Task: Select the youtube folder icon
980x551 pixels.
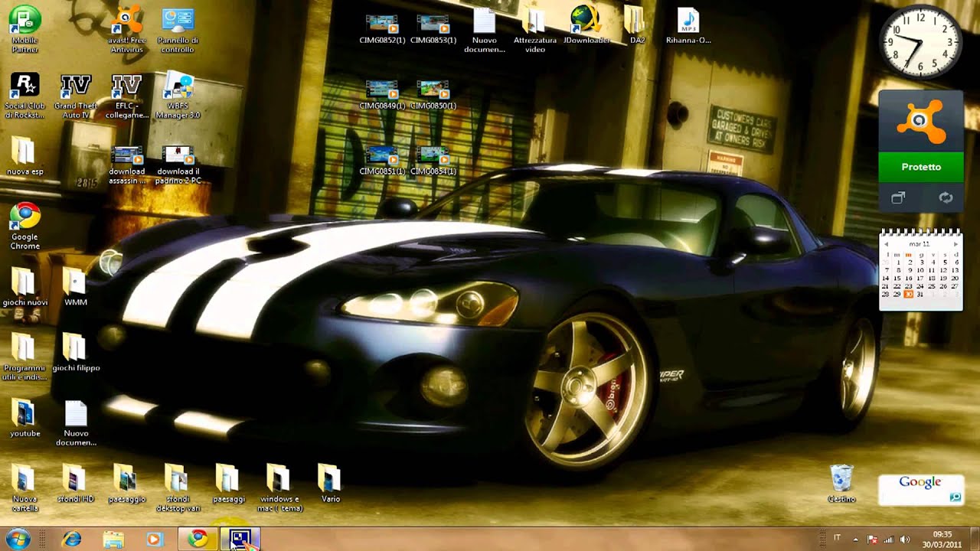Action: click(24, 419)
